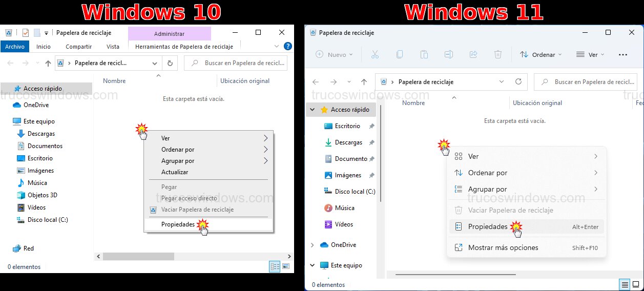The width and height of the screenshot is (644, 291).
Task: Click Actualizar in Windows 10 context menu
Action: (x=209, y=172)
